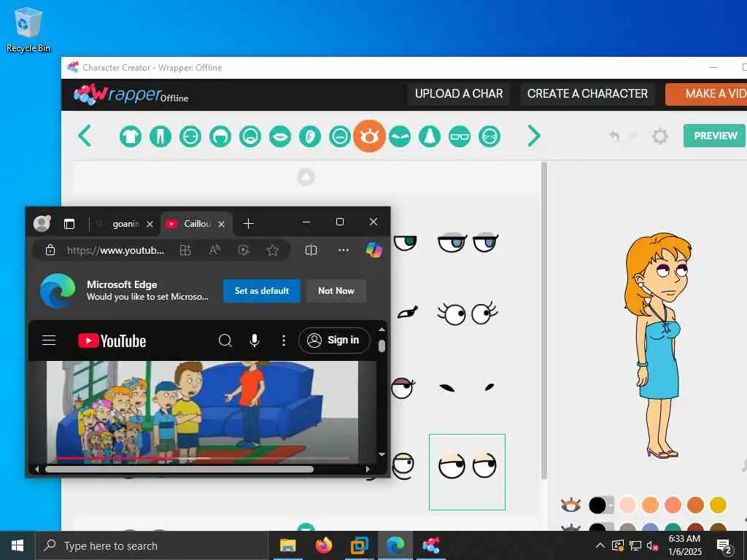Click taskbar search box
This screenshot has height=560, width=747.
coord(152,545)
